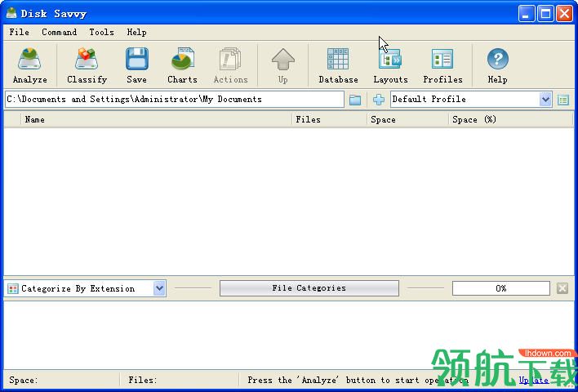Screen dimensions: 578x392
Task: Go up one directory level
Action: click(x=282, y=65)
